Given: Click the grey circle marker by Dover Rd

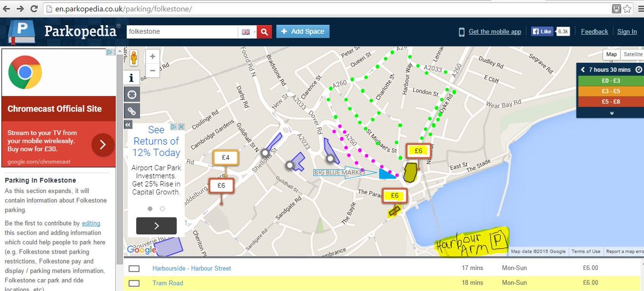Looking at the screenshot, I should 330,158.
